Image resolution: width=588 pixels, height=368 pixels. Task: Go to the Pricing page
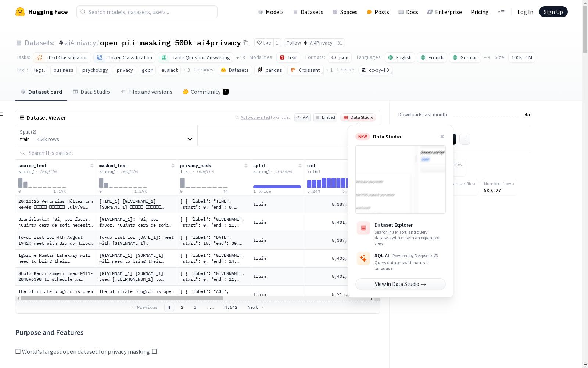[x=480, y=12]
